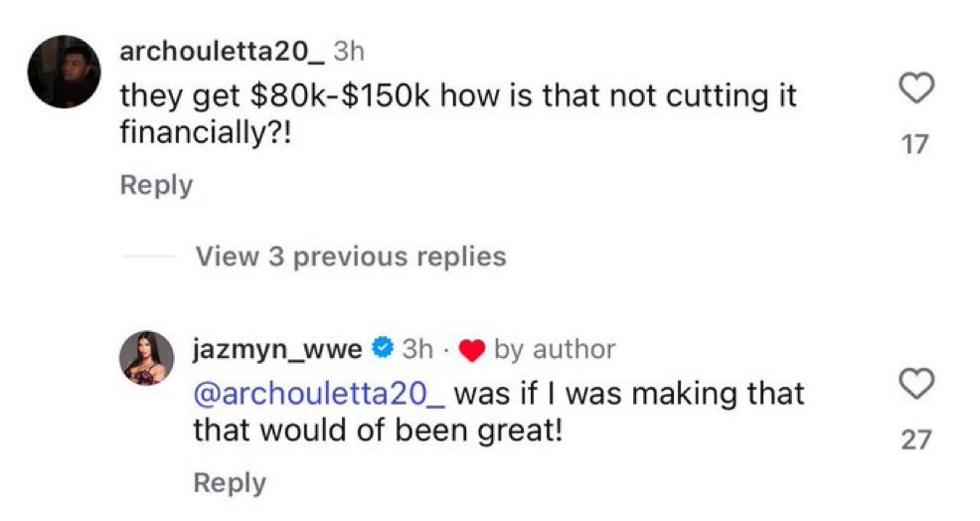
Task: Click the 3h timestamp next to archouletta20_
Action: [352, 50]
